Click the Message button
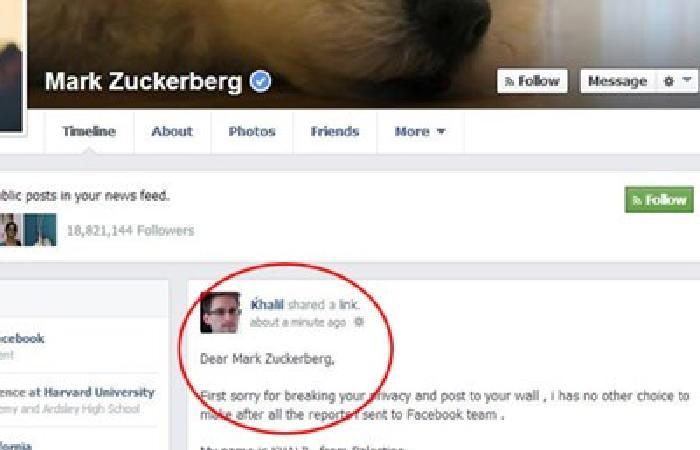700x450 pixels. (x=617, y=81)
